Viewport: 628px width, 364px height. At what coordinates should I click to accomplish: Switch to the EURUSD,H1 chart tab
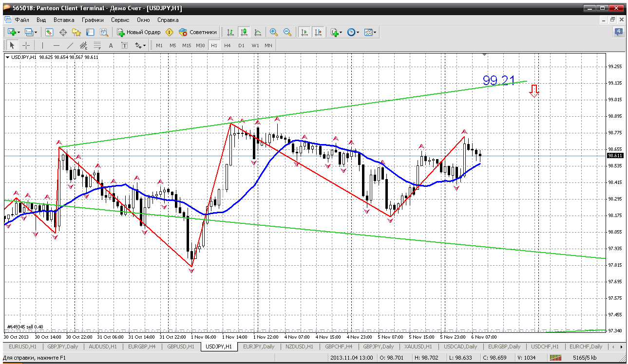click(x=23, y=346)
